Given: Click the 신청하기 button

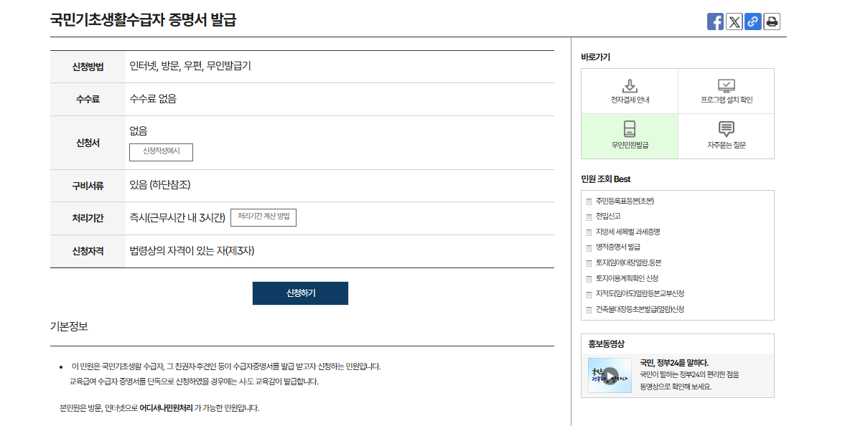Looking at the screenshot, I should click(x=300, y=293).
